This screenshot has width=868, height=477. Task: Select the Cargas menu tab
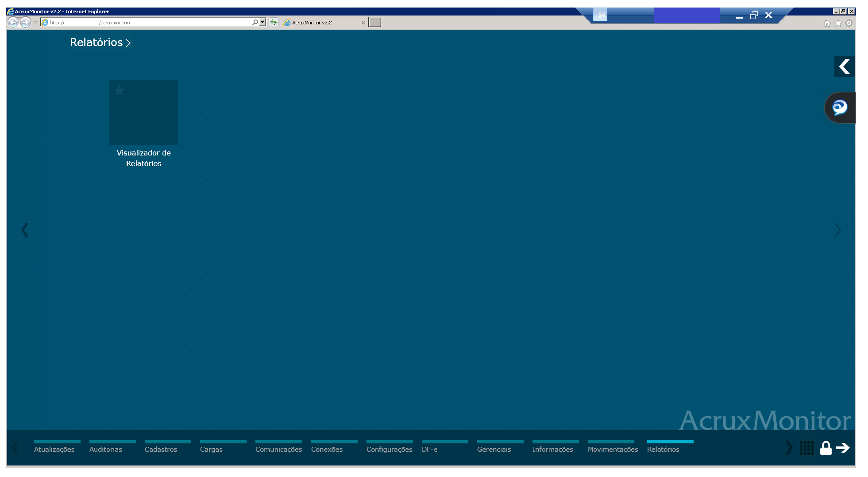tap(223, 447)
